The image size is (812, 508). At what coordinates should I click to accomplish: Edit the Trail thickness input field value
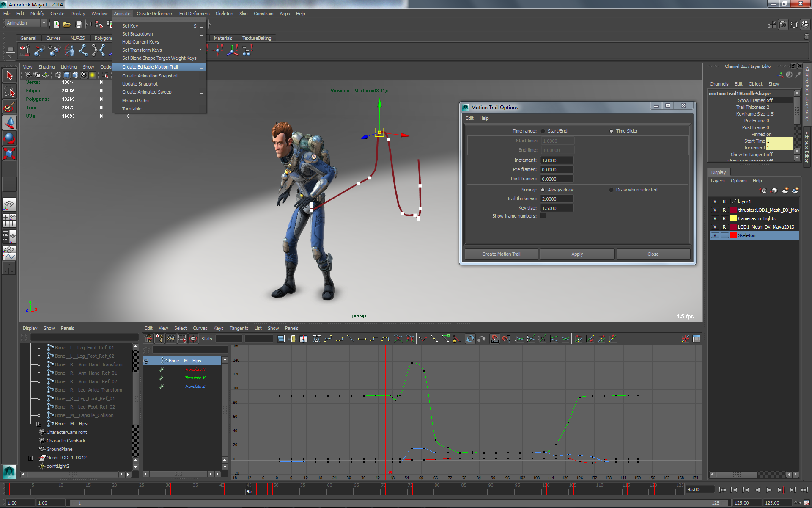[x=556, y=199]
